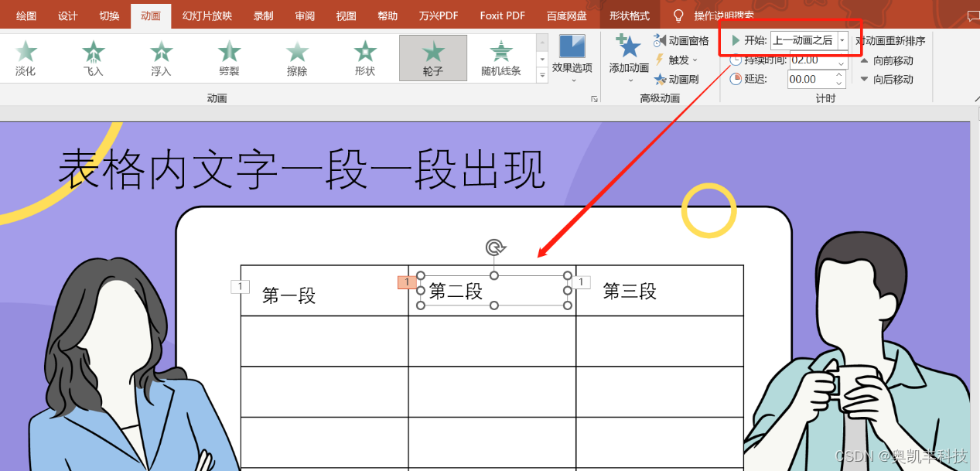This screenshot has width=980, height=471.
Task: Switch to the 切换 transitions tab
Action: pyautogui.click(x=110, y=16)
